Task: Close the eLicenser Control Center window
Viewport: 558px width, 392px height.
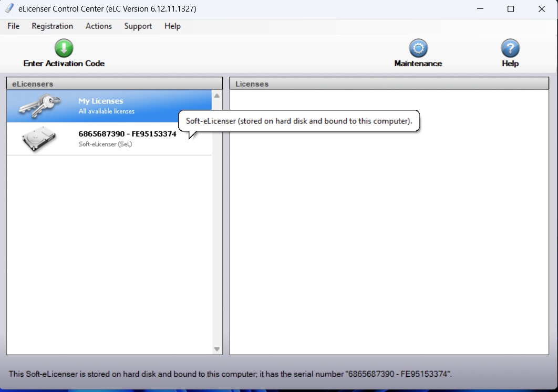Action: click(x=542, y=9)
